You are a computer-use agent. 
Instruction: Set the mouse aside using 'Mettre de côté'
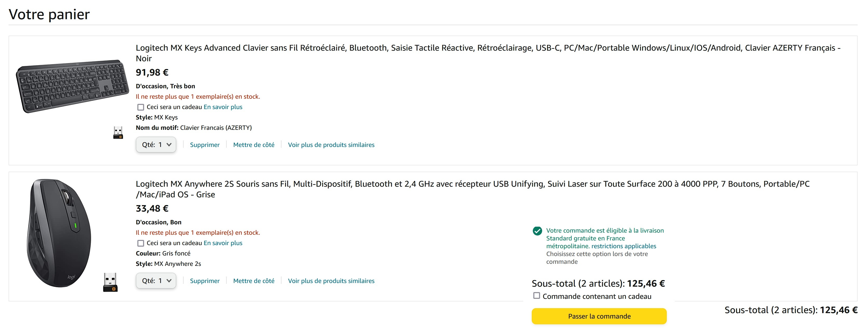pyautogui.click(x=254, y=281)
